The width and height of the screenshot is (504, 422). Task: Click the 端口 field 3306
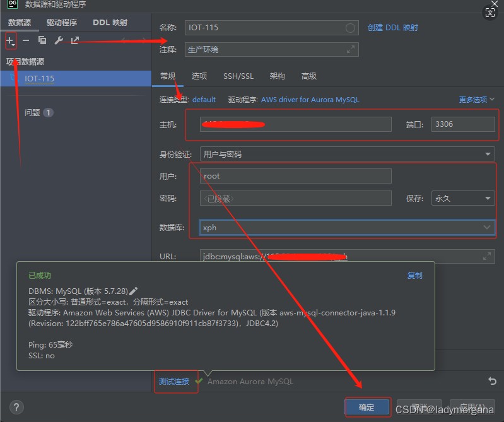tap(463, 124)
